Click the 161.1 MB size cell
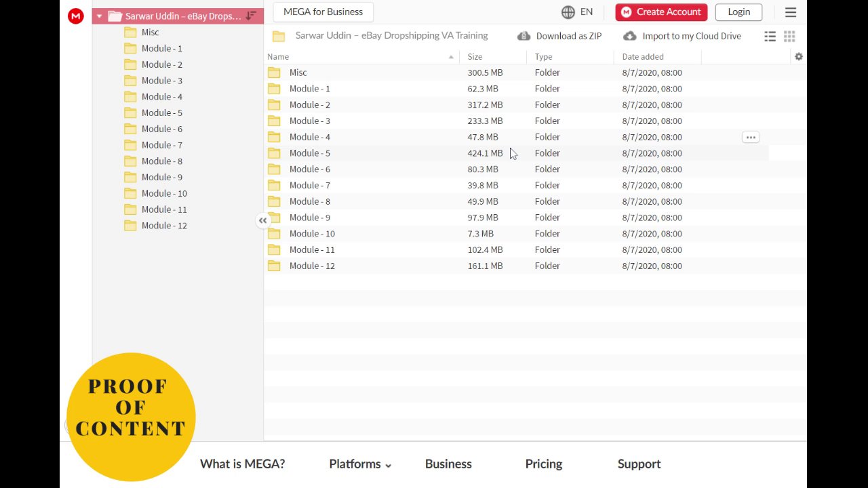Image resolution: width=868 pixels, height=488 pixels. pos(485,266)
